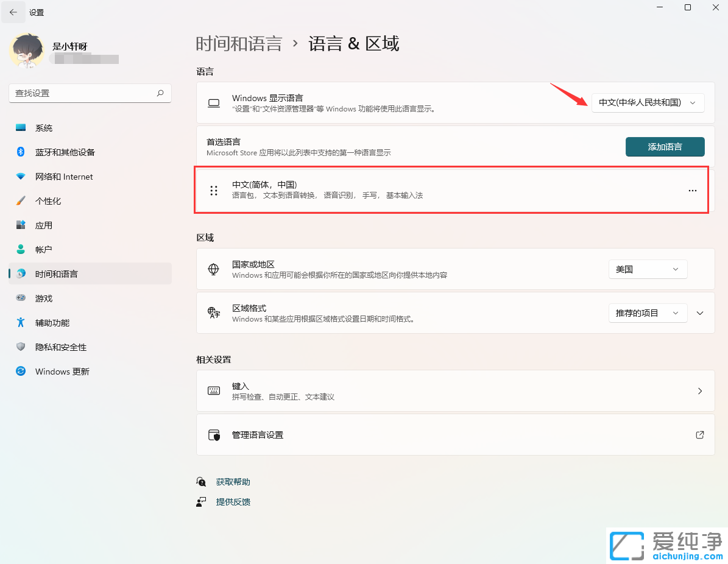Click the user name 是小轩呀
The height and width of the screenshot is (564, 728).
[69, 46]
